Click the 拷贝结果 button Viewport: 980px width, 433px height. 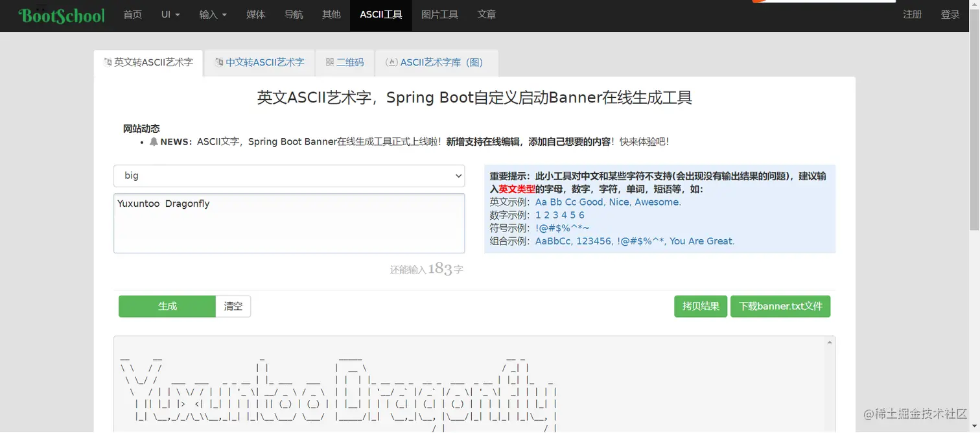(x=701, y=306)
